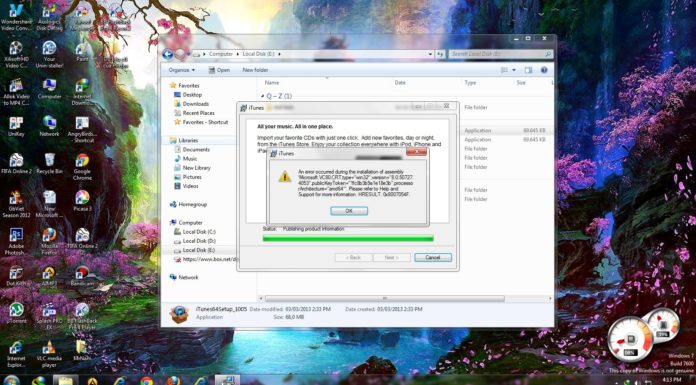Select Downloads under Favorites
This screenshot has width=696, height=385.
click(196, 104)
